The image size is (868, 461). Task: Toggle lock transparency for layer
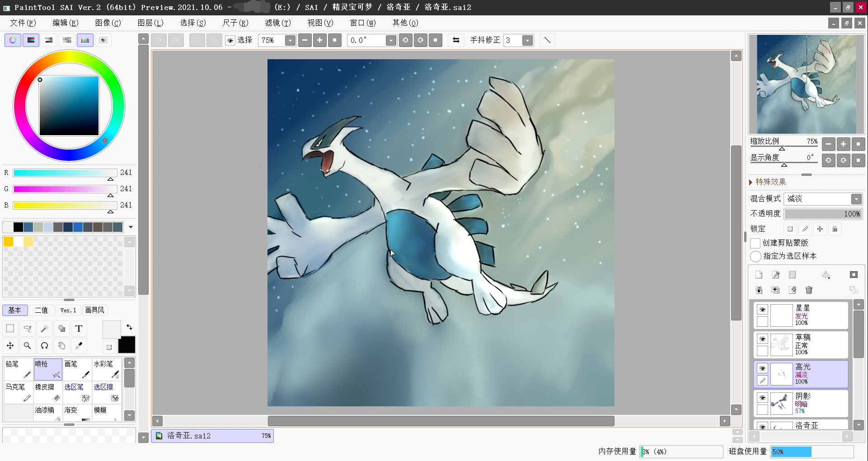point(790,229)
